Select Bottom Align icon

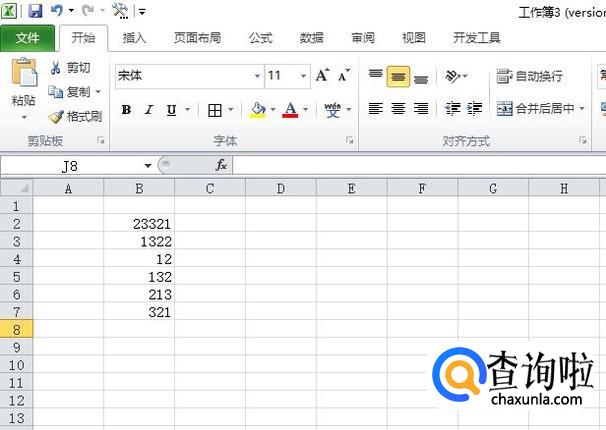(x=421, y=78)
